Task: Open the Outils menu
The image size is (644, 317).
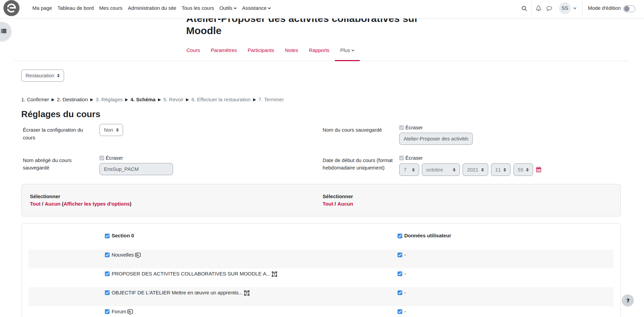Action: (x=228, y=8)
